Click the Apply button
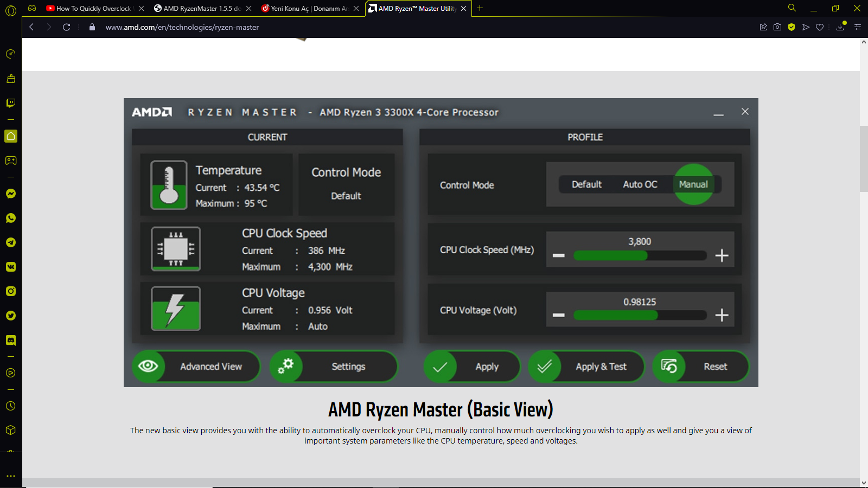This screenshot has width=868, height=488. (x=472, y=367)
